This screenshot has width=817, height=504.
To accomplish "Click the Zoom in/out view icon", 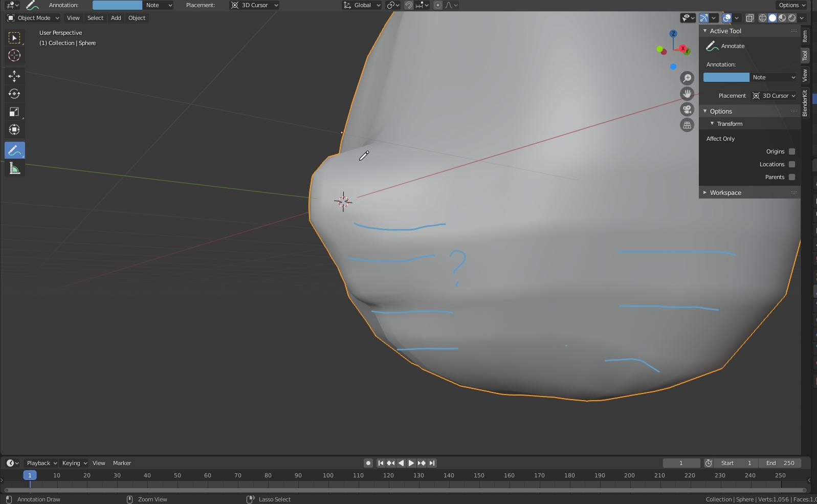I will coord(687,78).
